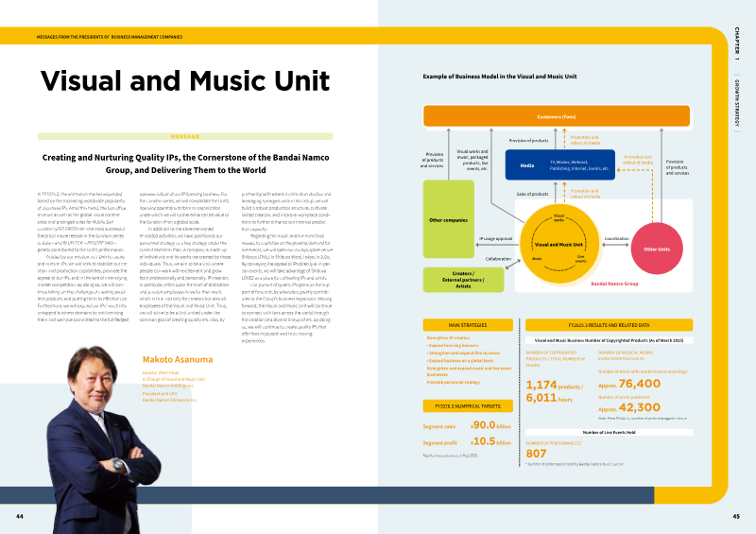Click the name 'Makoto Asanuma'

pyautogui.click(x=178, y=359)
